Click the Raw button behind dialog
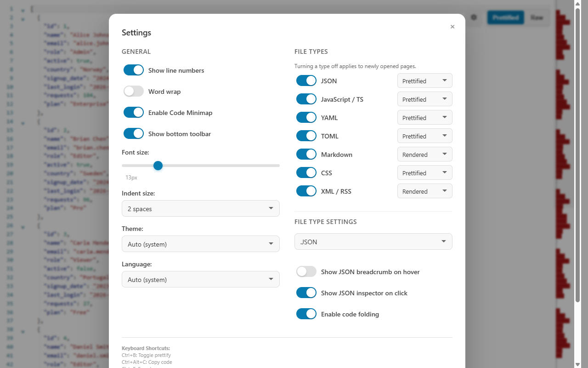The height and width of the screenshot is (368, 588). pyautogui.click(x=537, y=17)
